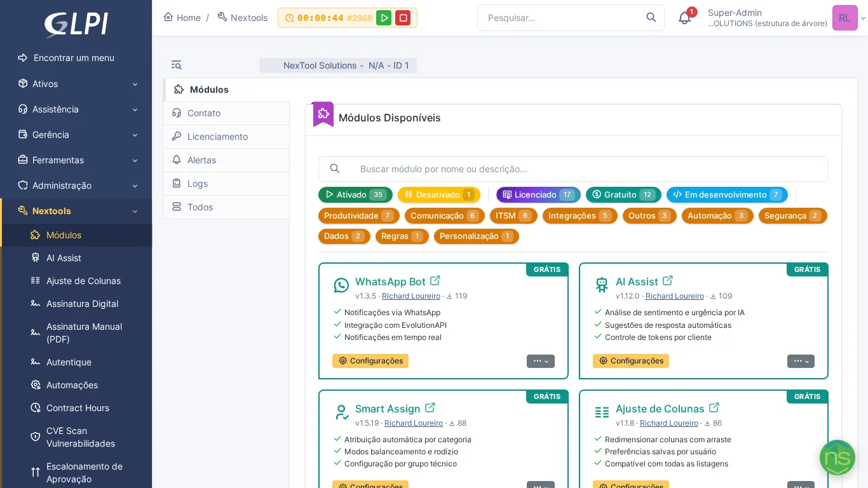
Task: Open the dropdown arrow beside the user avatar
Action: [863, 18]
